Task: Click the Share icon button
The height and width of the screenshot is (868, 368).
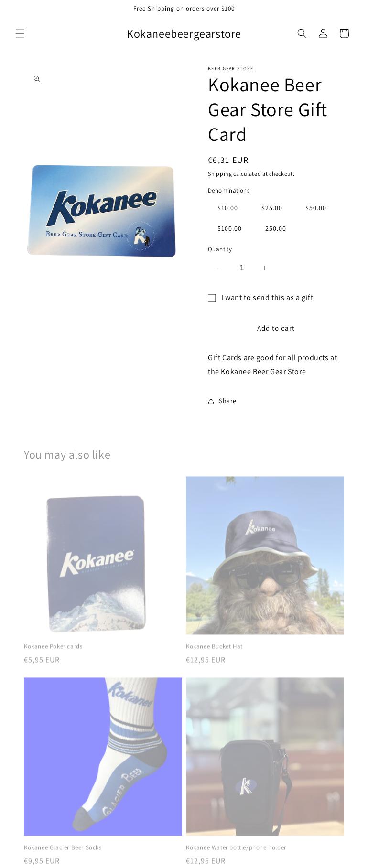Action: pyautogui.click(x=222, y=401)
